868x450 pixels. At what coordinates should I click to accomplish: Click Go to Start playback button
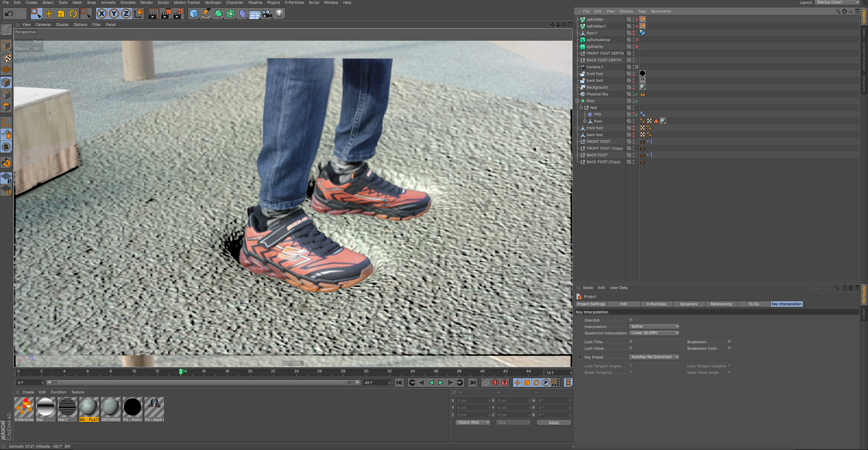pyautogui.click(x=399, y=383)
